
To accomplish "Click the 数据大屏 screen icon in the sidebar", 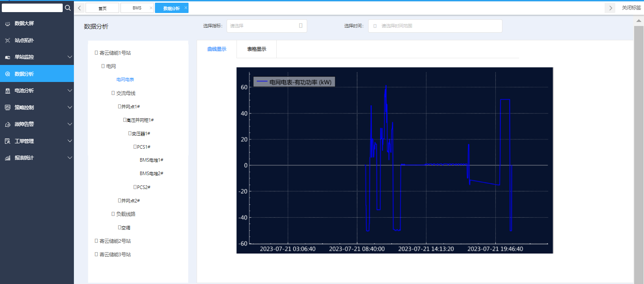I will coord(8,23).
